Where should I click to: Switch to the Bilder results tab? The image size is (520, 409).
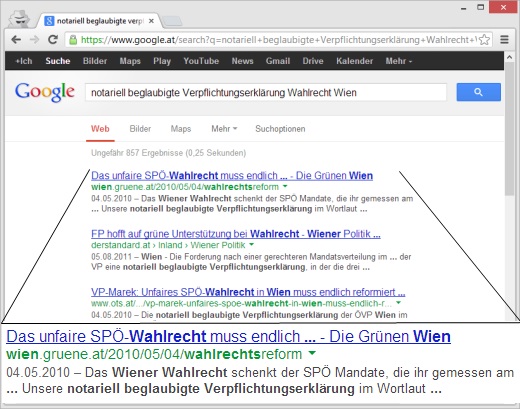pyautogui.click(x=140, y=129)
